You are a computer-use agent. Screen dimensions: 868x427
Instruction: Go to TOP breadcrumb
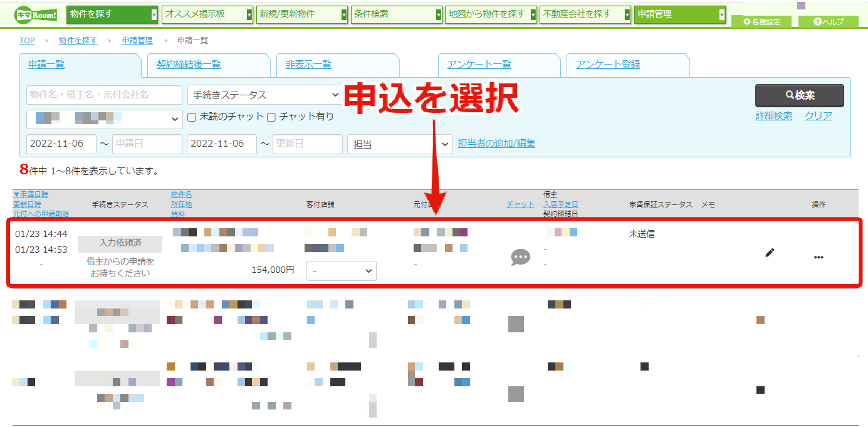pos(27,41)
